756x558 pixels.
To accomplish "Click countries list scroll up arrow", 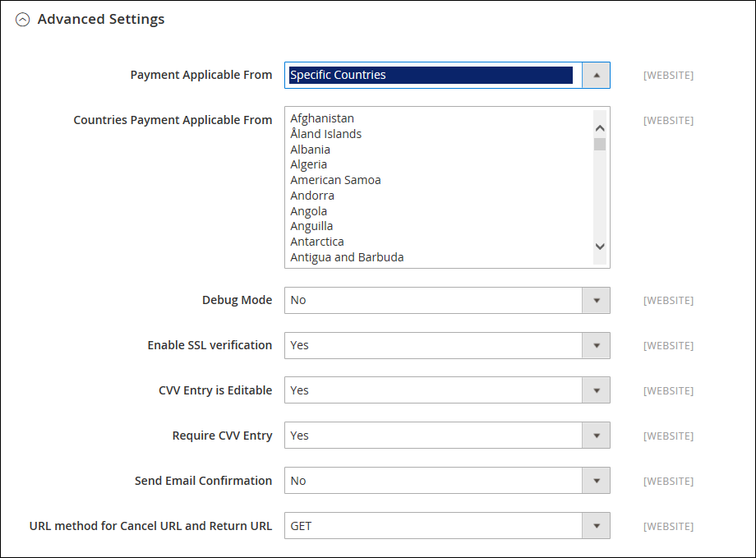I will point(600,128).
